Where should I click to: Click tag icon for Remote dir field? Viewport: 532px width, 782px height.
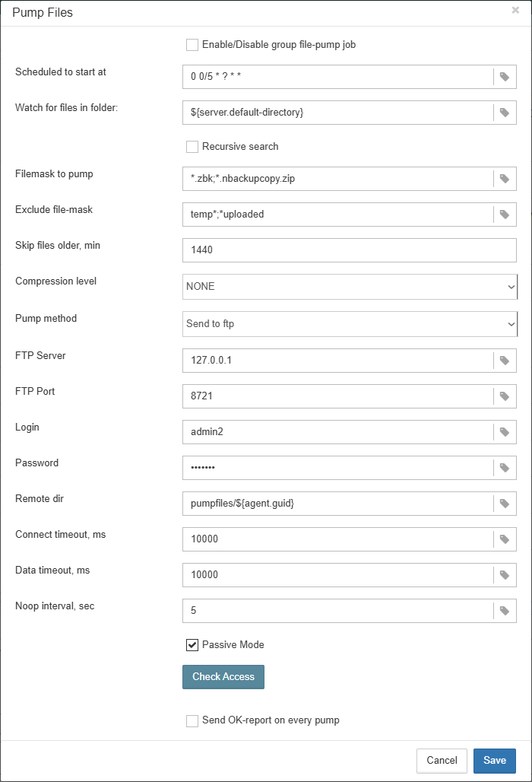[505, 504]
